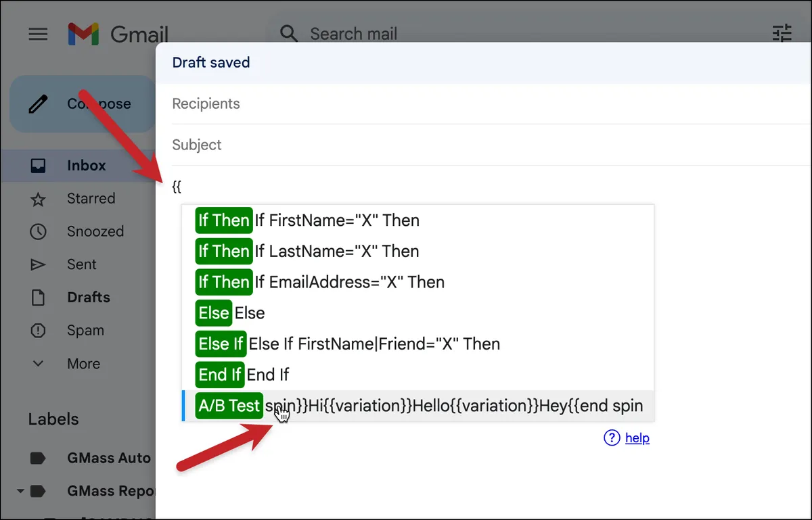This screenshot has width=812, height=520.
Task: Click the Compose pencil button
Action: click(x=83, y=103)
